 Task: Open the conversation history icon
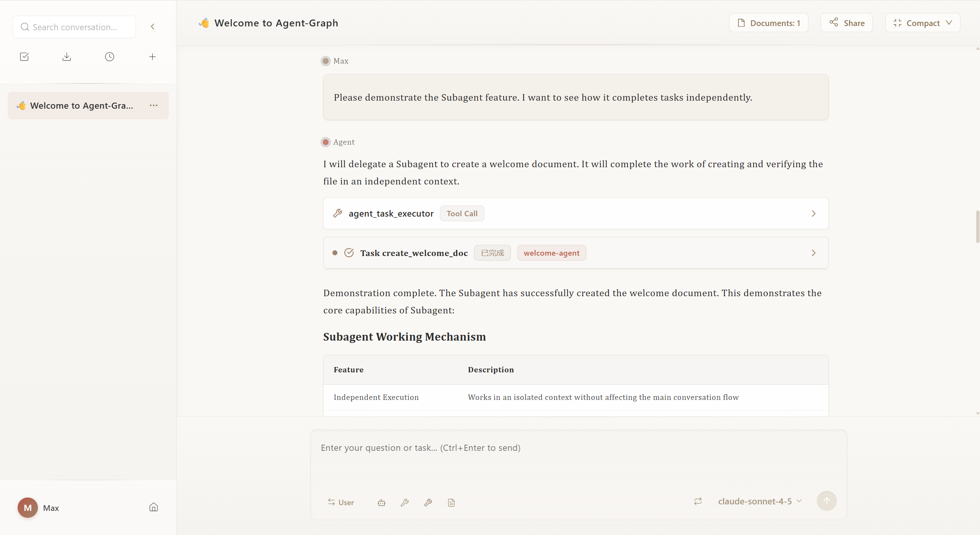click(109, 56)
